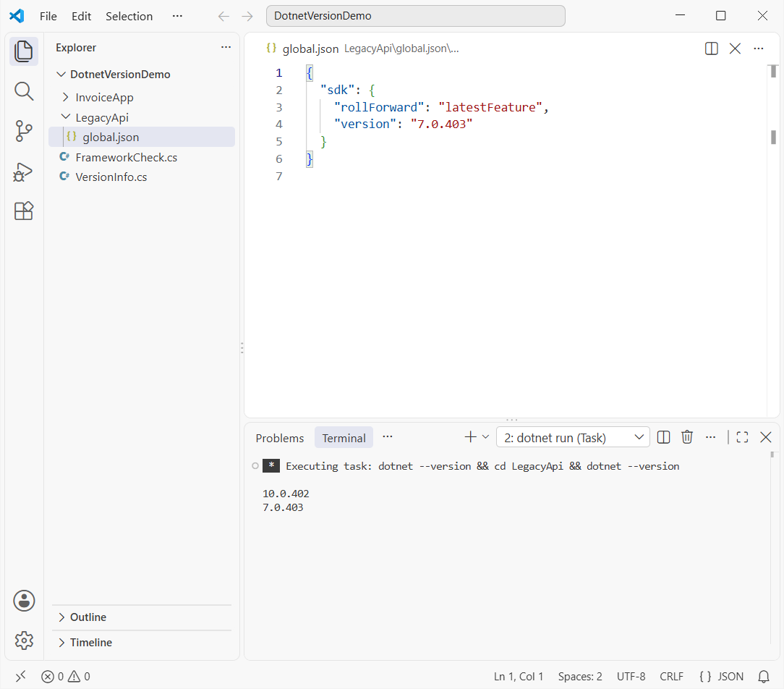The height and width of the screenshot is (689, 784).
Task: Open the Source Control view
Action: tap(23, 131)
